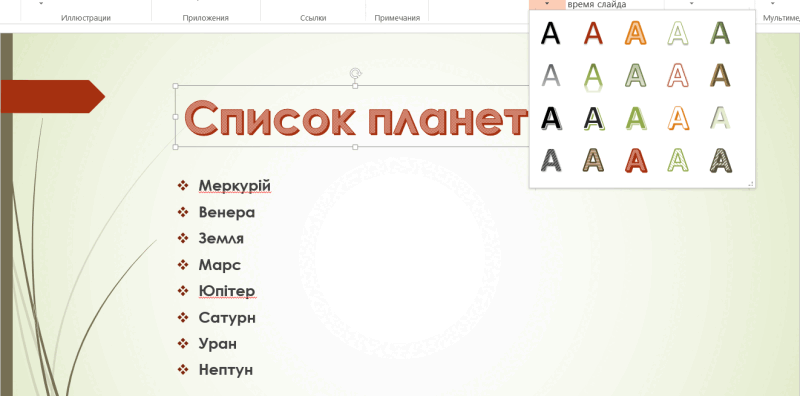Apply the red patterned WordArt with dark red outline
The width and height of the screenshot is (800, 396).
[636, 160]
